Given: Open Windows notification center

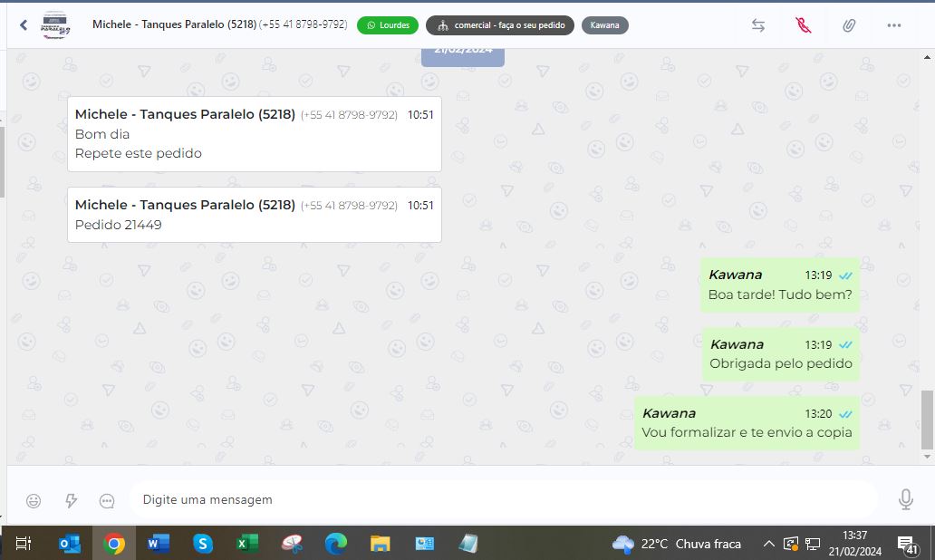Looking at the screenshot, I should point(907,544).
